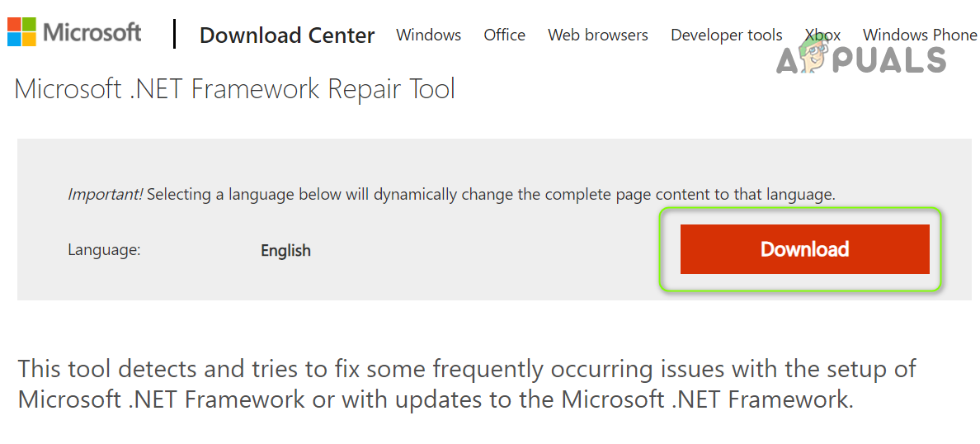
Task: Click the Microsoft four-square logo
Action: 21,32
